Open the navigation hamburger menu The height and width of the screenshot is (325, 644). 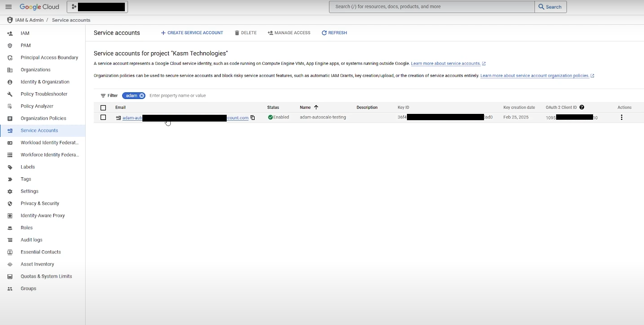coord(9,6)
